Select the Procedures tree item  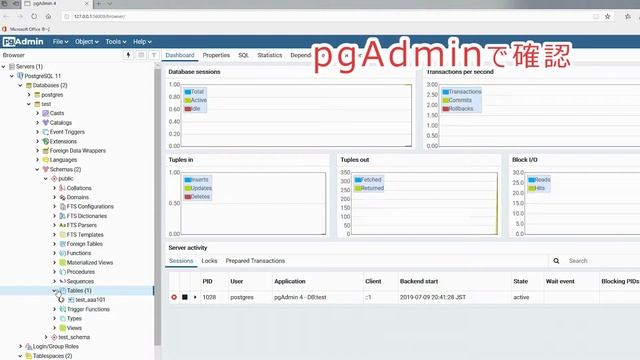coord(81,272)
